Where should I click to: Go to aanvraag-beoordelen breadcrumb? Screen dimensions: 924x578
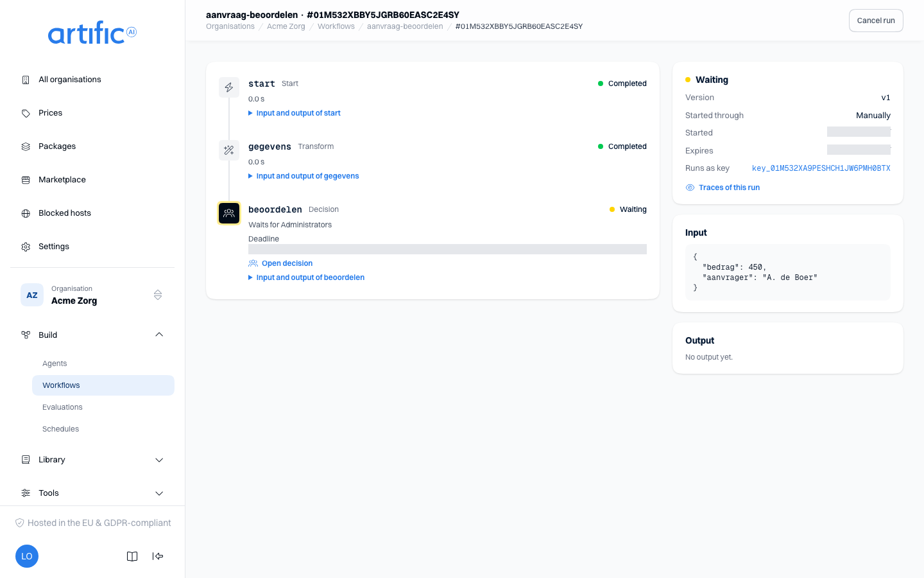pos(405,26)
